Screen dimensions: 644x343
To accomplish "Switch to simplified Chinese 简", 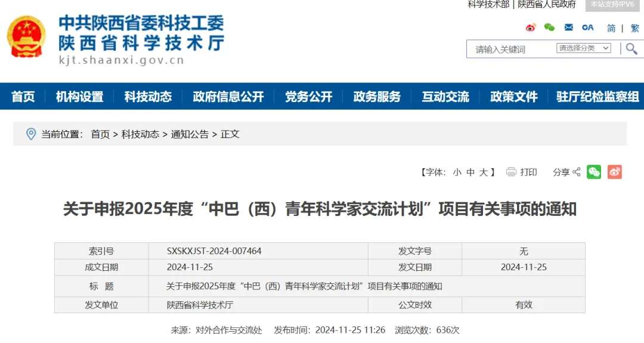I will (x=611, y=28).
